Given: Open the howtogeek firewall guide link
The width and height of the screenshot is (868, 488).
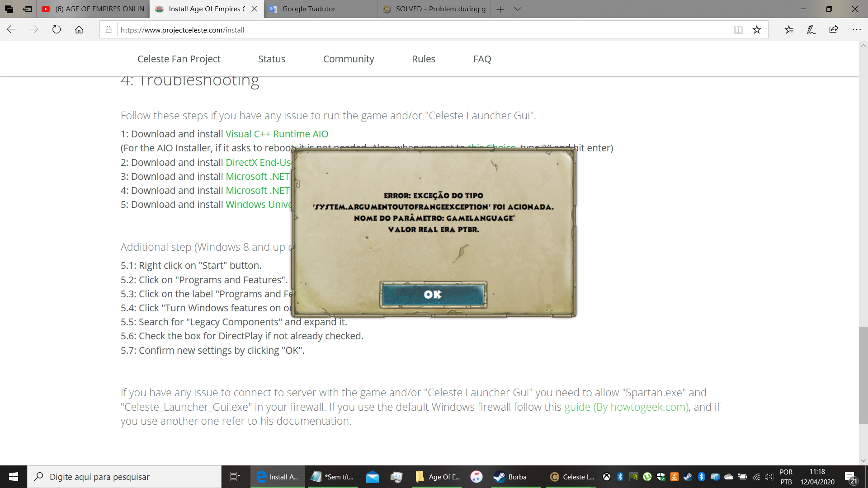Looking at the screenshot, I should 626,407.
